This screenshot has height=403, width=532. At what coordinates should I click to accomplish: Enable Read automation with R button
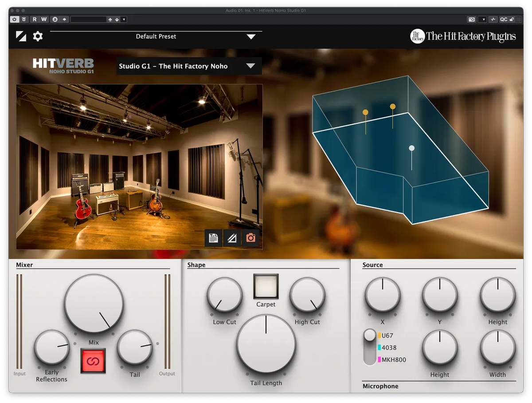pyautogui.click(x=35, y=19)
